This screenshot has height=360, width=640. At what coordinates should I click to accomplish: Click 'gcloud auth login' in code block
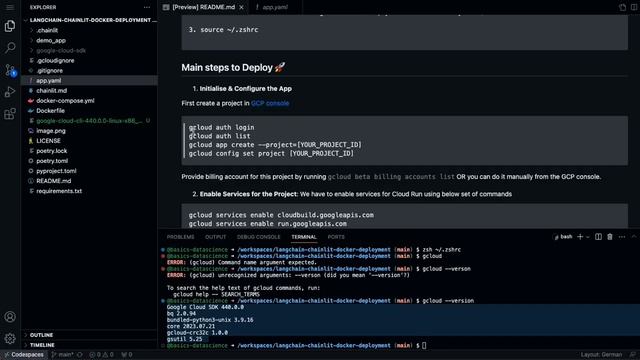point(221,127)
